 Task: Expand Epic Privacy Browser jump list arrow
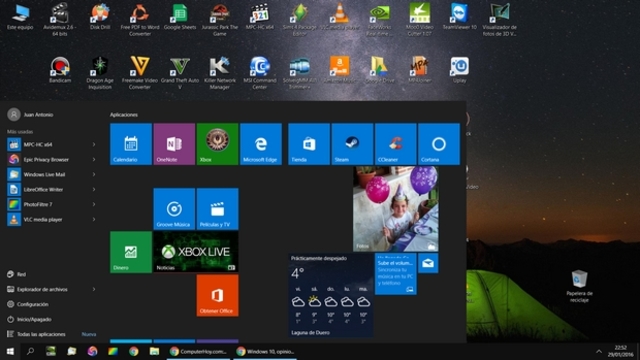[x=94, y=160]
